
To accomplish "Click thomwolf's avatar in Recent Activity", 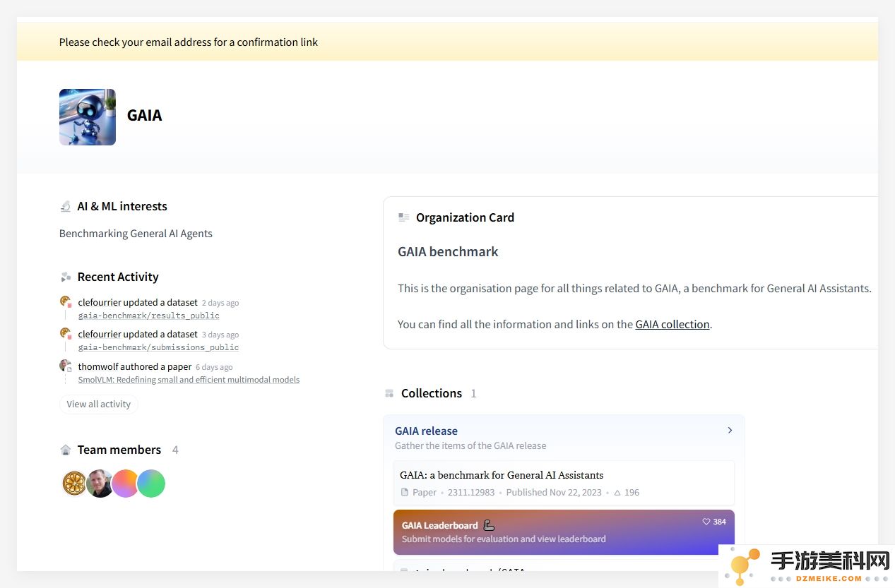I will click(66, 366).
